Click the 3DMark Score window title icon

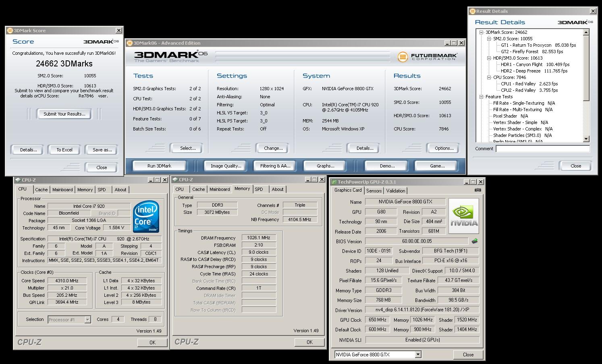tap(10, 31)
